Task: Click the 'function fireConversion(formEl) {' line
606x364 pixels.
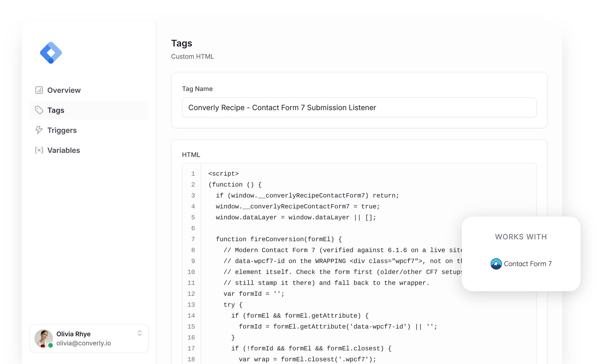Action: pos(279,239)
